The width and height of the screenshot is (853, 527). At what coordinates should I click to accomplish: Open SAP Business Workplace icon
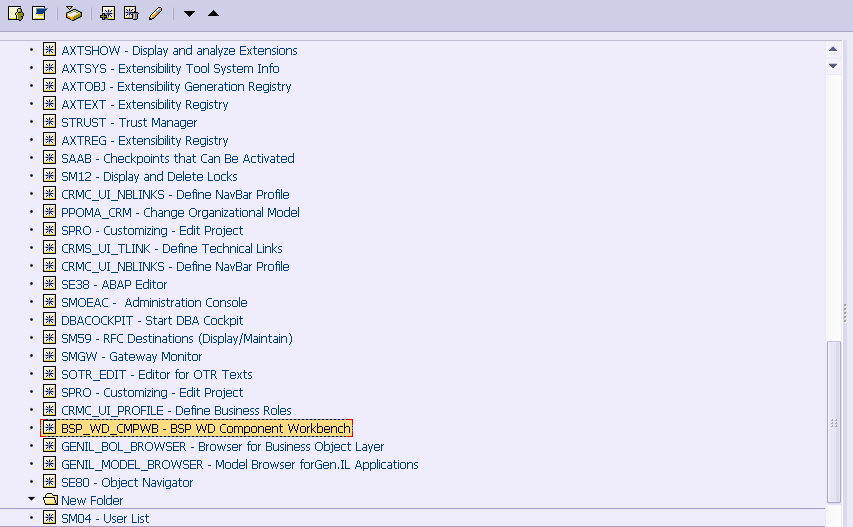(73, 13)
